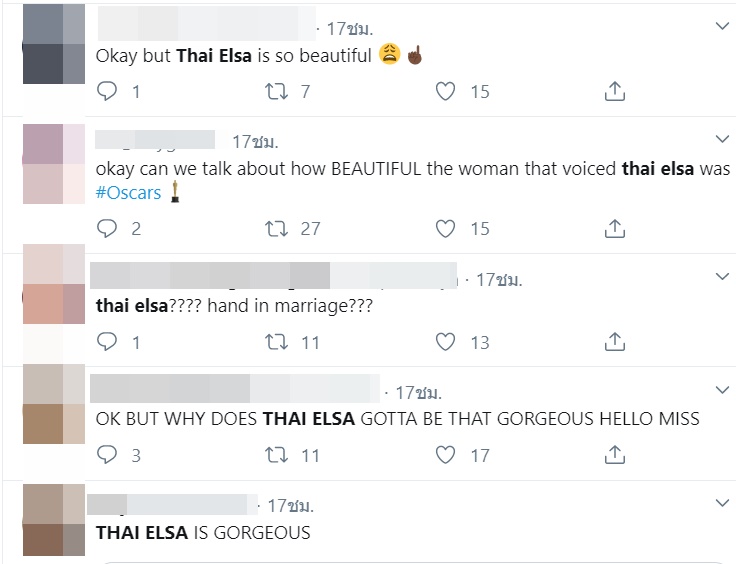Click the timestamp on the 'GORGEOUS HELLO MISS' tweet

pyautogui.click(x=418, y=392)
